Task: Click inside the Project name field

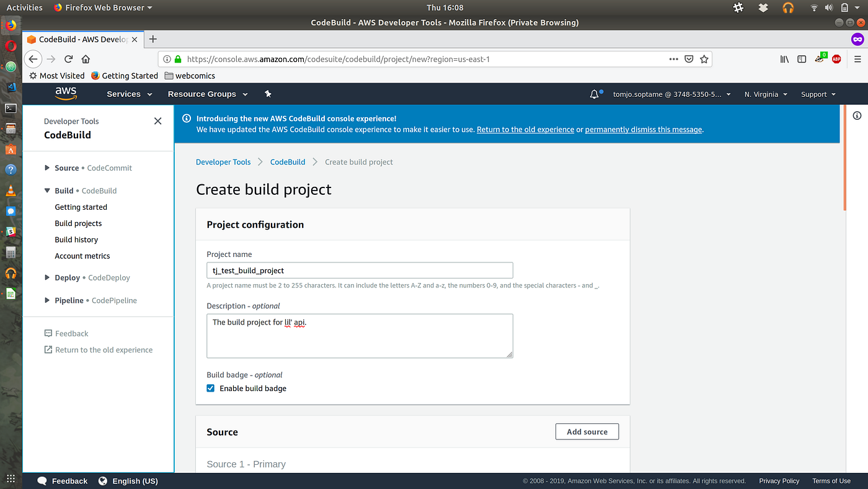Action: click(360, 270)
